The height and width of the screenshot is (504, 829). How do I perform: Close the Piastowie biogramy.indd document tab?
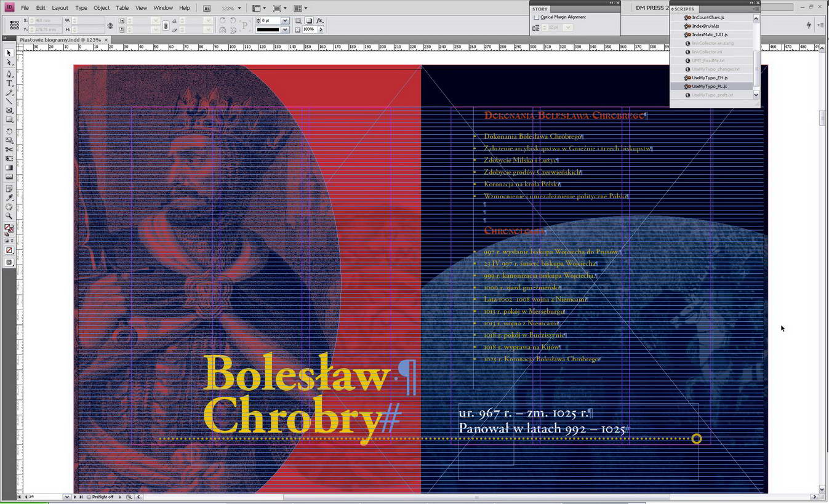pyautogui.click(x=106, y=39)
